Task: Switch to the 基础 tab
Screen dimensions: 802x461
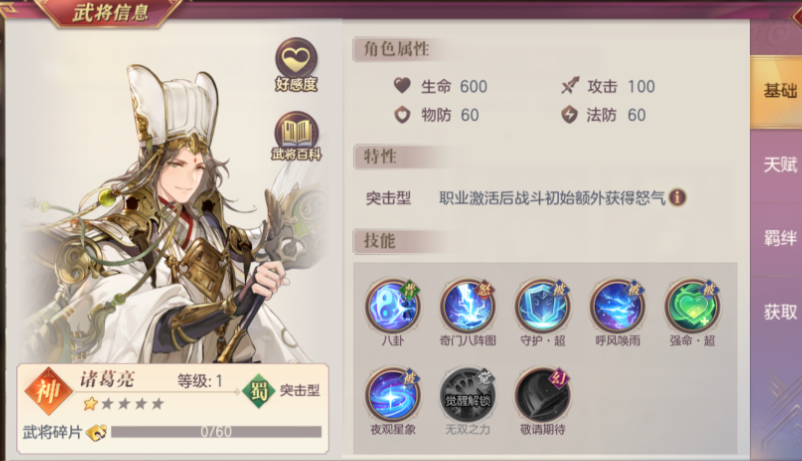Action: 777,91
